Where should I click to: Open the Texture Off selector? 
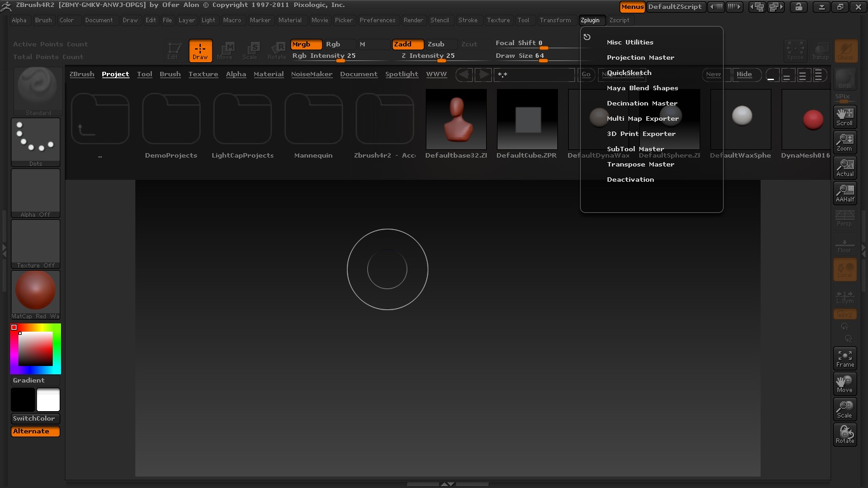[36, 244]
